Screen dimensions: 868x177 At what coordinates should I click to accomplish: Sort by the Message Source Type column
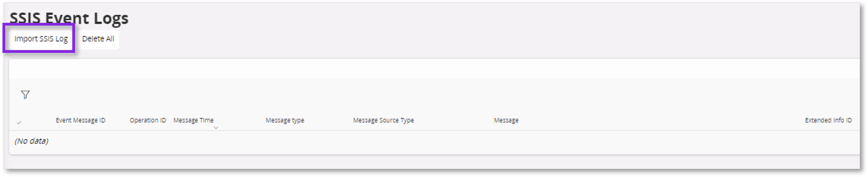coord(383,120)
